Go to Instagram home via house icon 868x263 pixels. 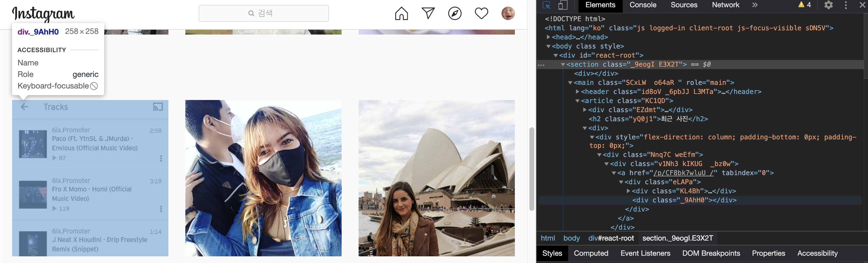[x=401, y=14]
